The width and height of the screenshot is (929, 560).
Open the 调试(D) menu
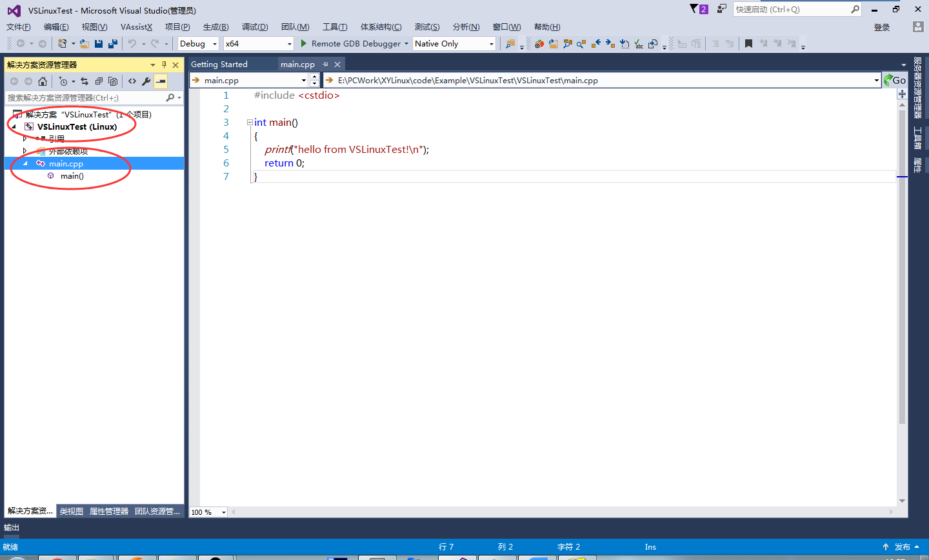[255, 27]
